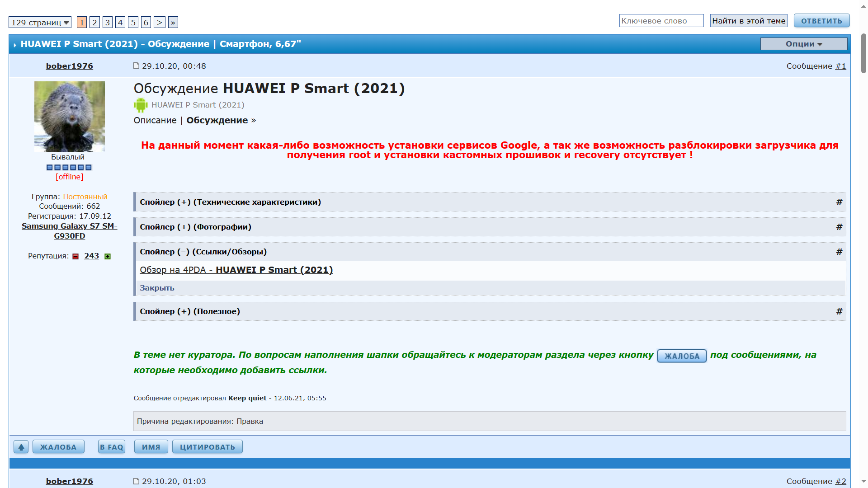868x488 pixels.
Task: Open permalink to Сообщение #1
Action: click(x=840, y=66)
